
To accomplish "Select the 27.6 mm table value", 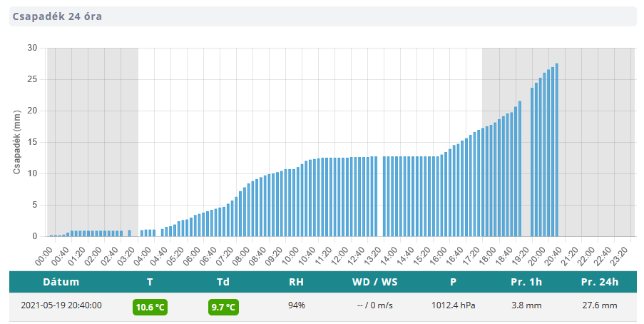I will pyautogui.click(x=599, y=305).
